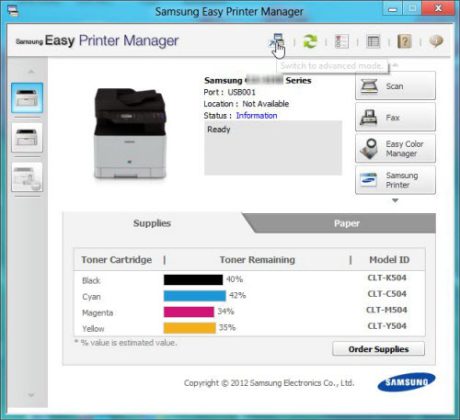Viewport: 460px width, 420px height.
Task: Minimize the Easy Printer Manager window
Action: coord(393,9)
